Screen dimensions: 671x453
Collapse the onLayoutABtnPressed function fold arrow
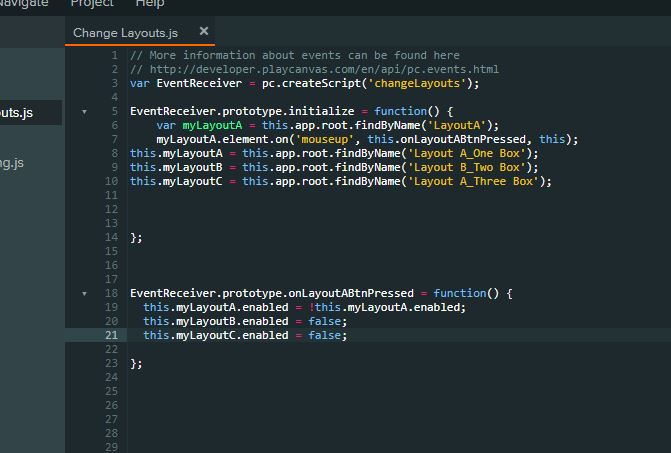[x=84, y=293]
